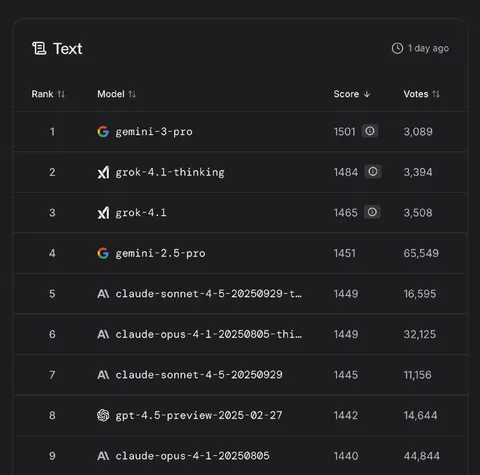
Task: Click the votes value 14,644
Action: pyautogui.click(x=420, y=415)
